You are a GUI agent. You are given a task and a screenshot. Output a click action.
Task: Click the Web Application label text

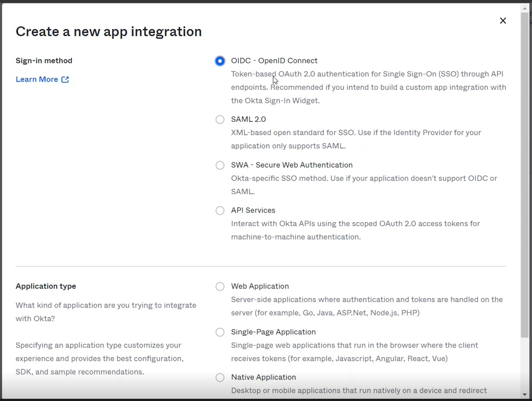click(260, 286)
